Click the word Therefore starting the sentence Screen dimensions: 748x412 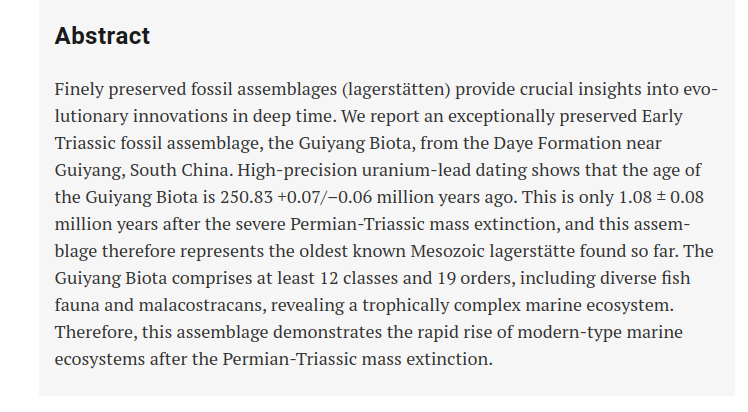click(x=96, y=332)
